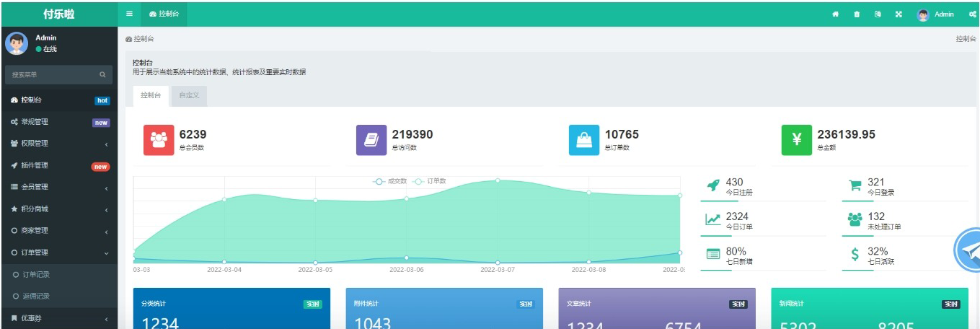Image resolution: width=980 pixels, height=329 pixels.
Task: Click the 2022-03-07 peak chart point
Action: [498, 180]
